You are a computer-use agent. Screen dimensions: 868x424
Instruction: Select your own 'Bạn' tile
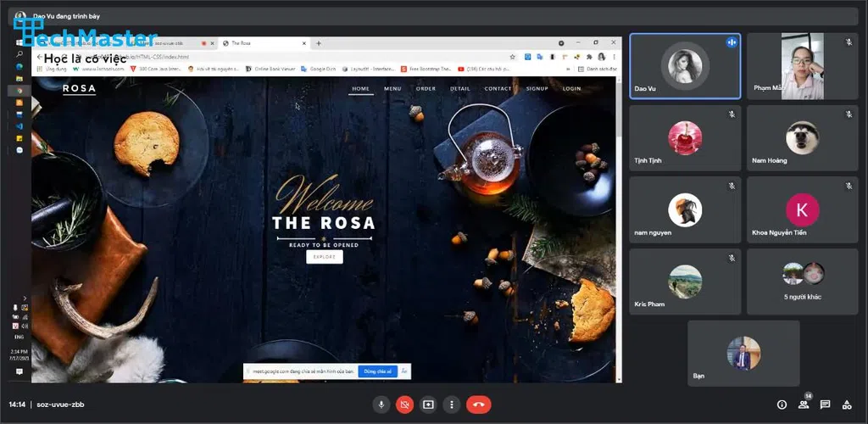pyautogui.click(x=743, y=353)
